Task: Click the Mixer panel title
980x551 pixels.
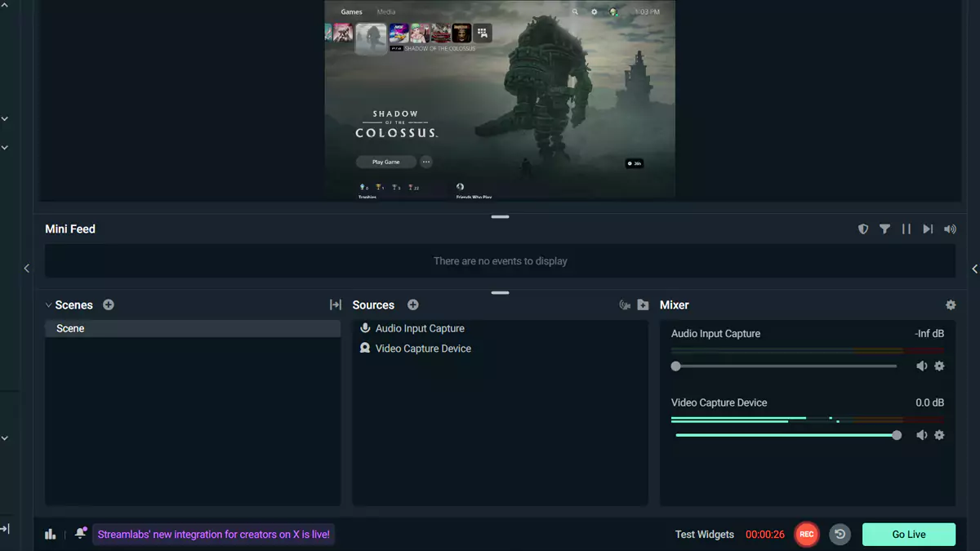Action: (675, 304)
